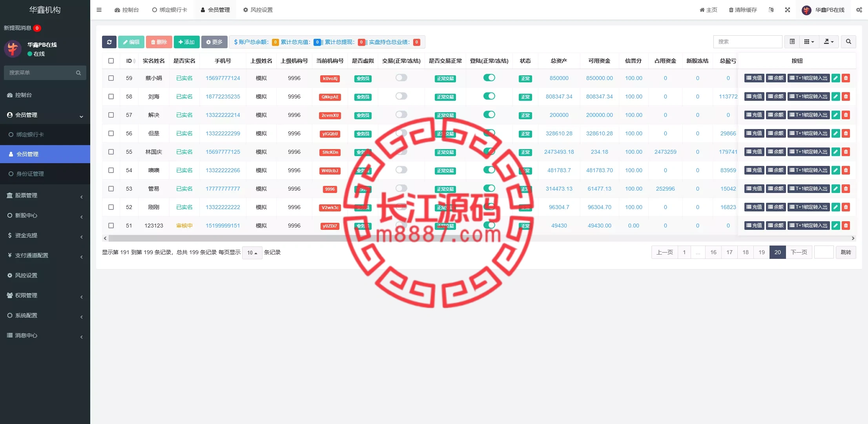Click the 编辑 toolbar button
The width and height of the screenshot is (868, 424).
click(131, 42)
